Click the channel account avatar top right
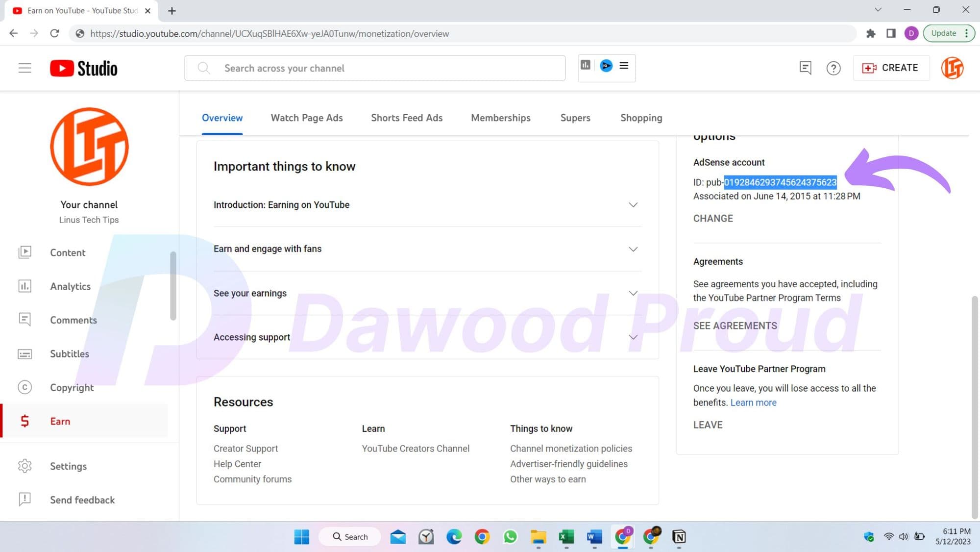Screen dimensions: 980x552 952,68
